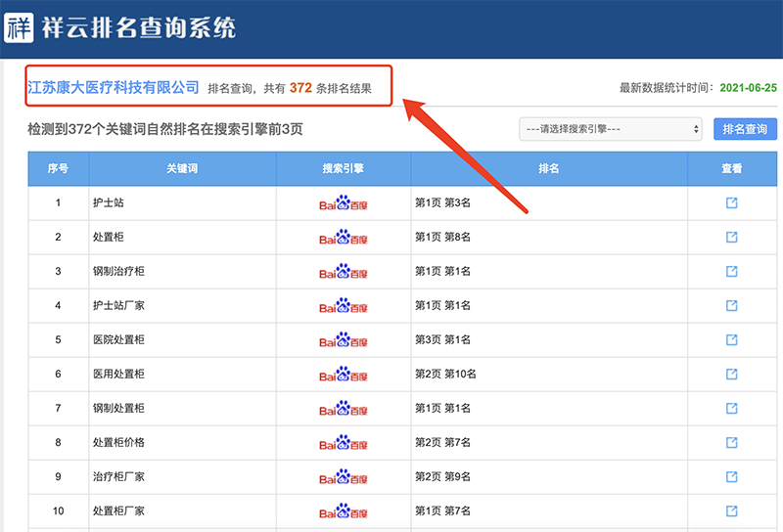Open view icon for 护士站 row

[731, 202]
